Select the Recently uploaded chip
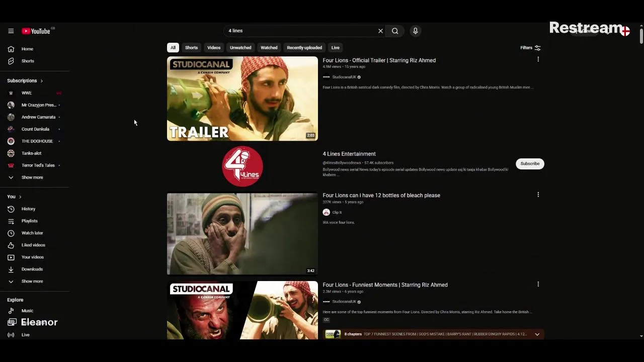Screen dimensions: 644x362 [304, 48]
